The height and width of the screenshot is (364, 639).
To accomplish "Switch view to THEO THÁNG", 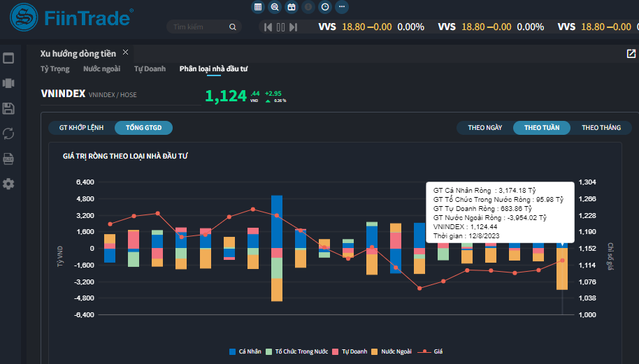I will click(x=601, y=128).
